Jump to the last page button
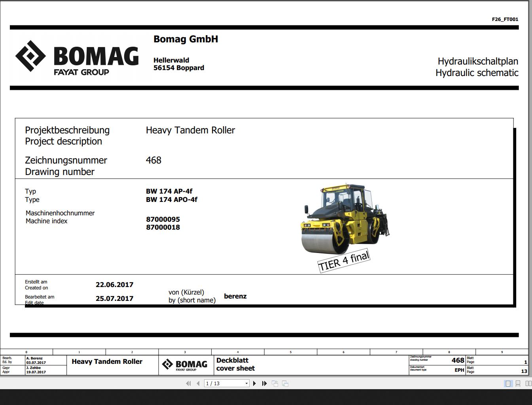 click(x=264, y=383)
